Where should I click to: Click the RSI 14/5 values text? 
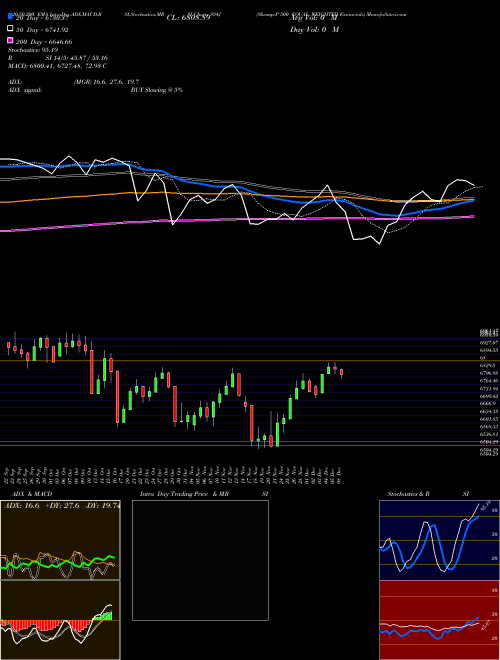(x=76, y=58)
